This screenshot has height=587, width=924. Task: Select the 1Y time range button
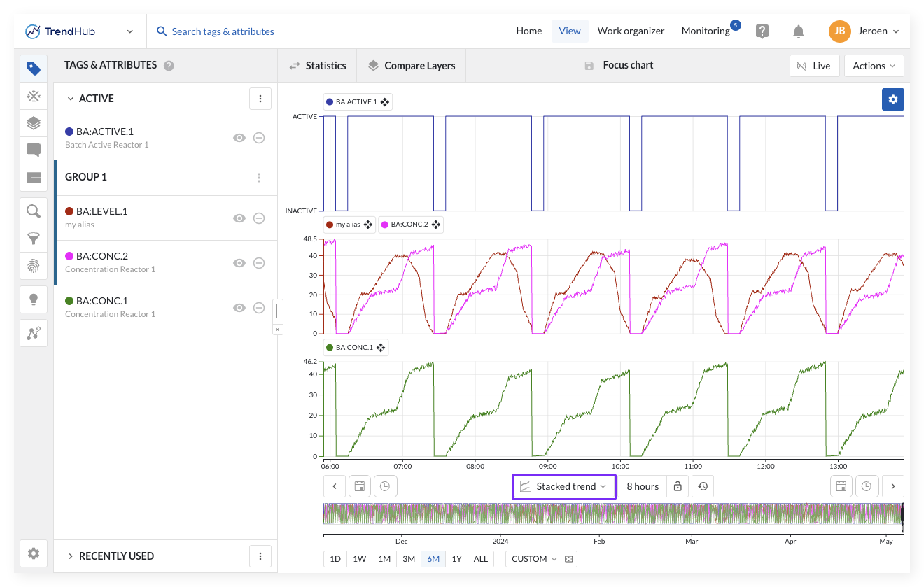(456, 559)
